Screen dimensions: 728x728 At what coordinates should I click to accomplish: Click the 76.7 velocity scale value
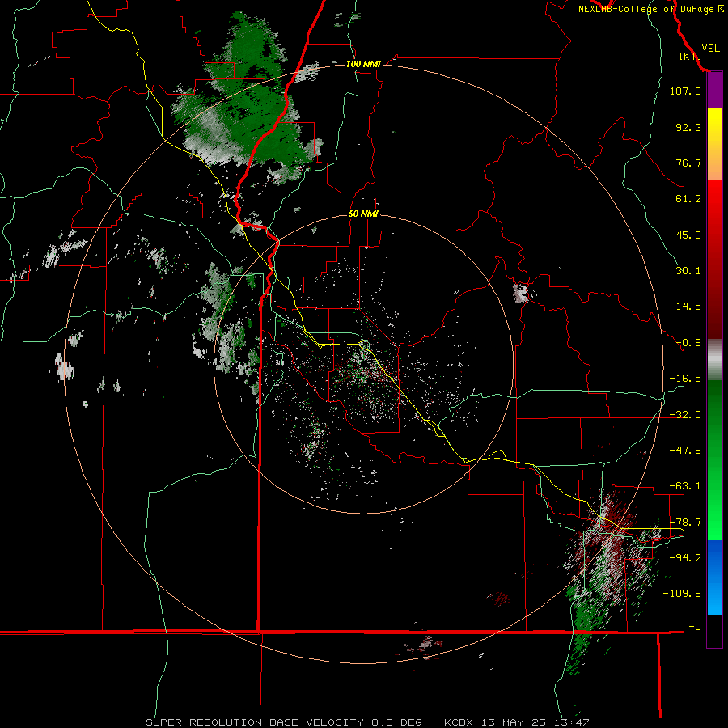(688, 163)
